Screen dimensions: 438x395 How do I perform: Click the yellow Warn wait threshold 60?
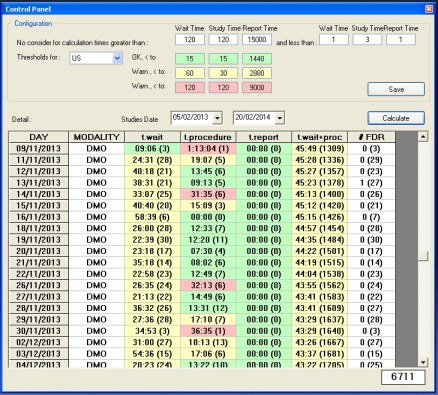click(x=190, y=73)
